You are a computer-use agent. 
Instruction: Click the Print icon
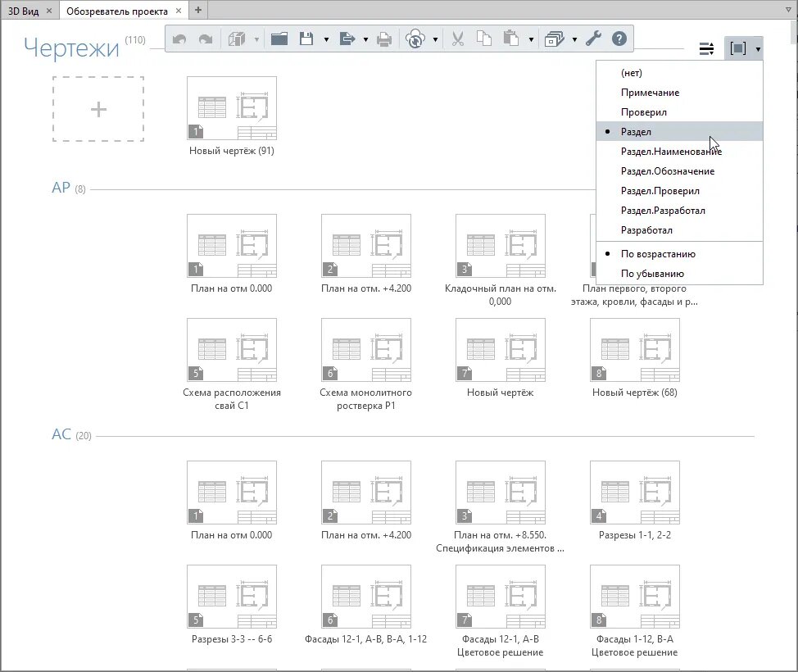click(384, 39)
